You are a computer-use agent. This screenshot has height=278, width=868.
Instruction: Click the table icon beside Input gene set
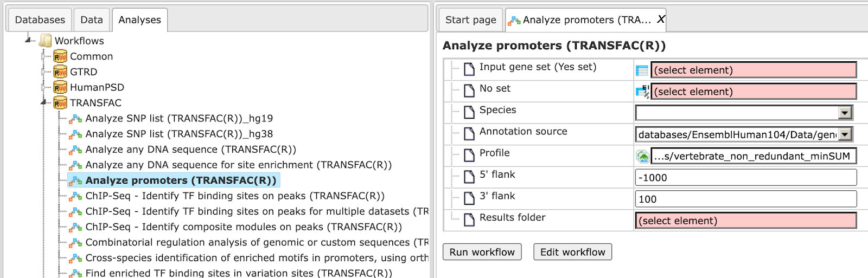pyautogui.click(x=642, y=70)
